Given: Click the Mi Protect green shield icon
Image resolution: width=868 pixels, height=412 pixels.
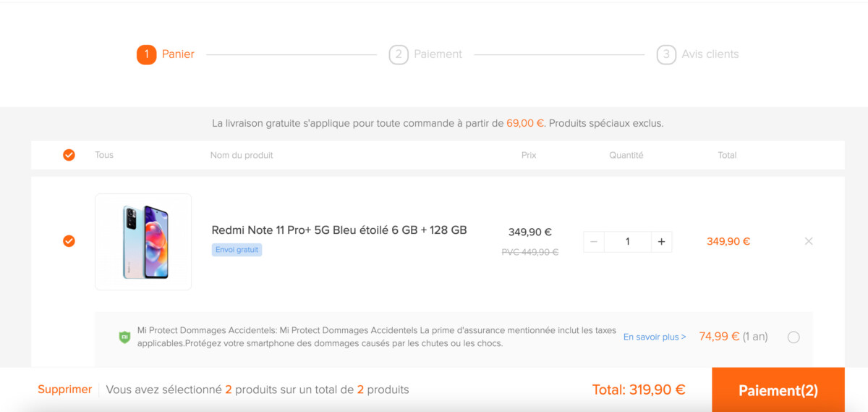Looking at the screenshot, I should (124, 337).
